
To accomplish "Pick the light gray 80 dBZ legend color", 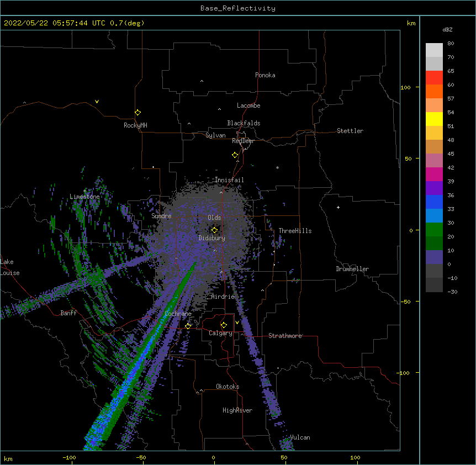I will [434, 50].
